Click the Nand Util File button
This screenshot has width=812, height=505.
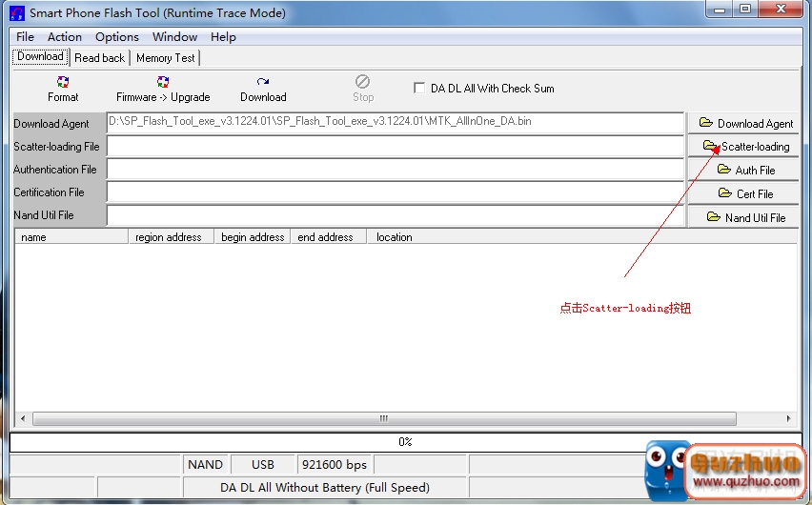pos(743,217)
